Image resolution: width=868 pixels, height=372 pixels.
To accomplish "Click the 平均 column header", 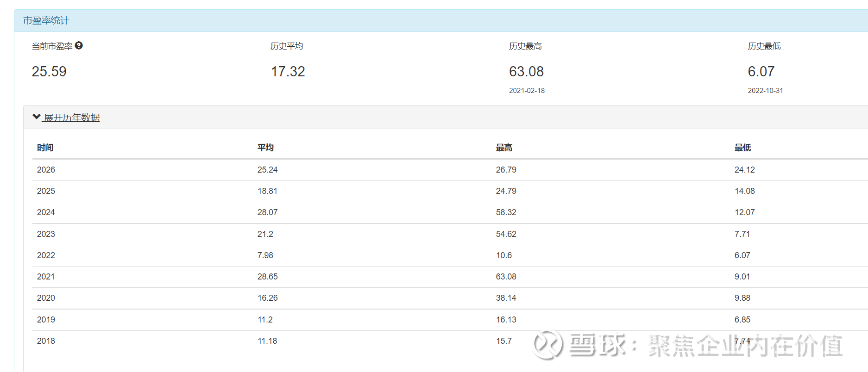I will tap(265, 148).
